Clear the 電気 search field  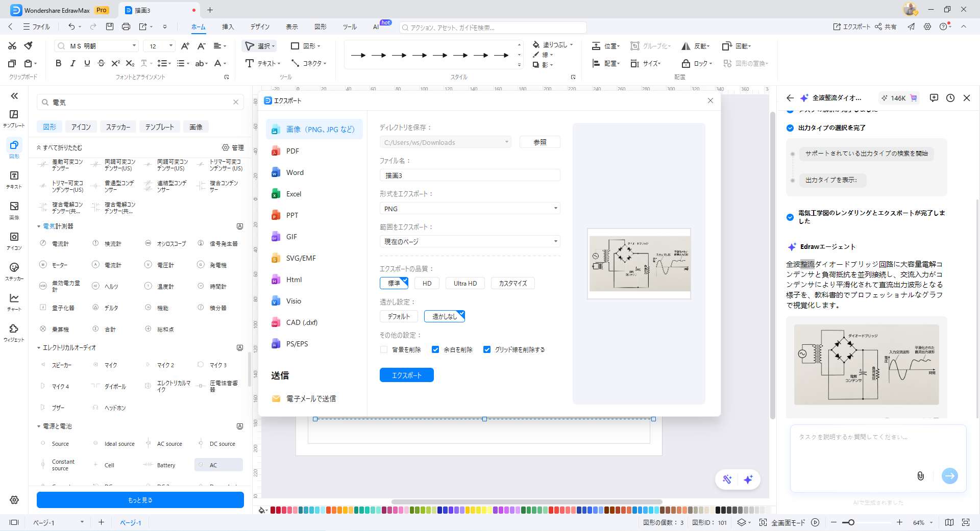[236, 102]
